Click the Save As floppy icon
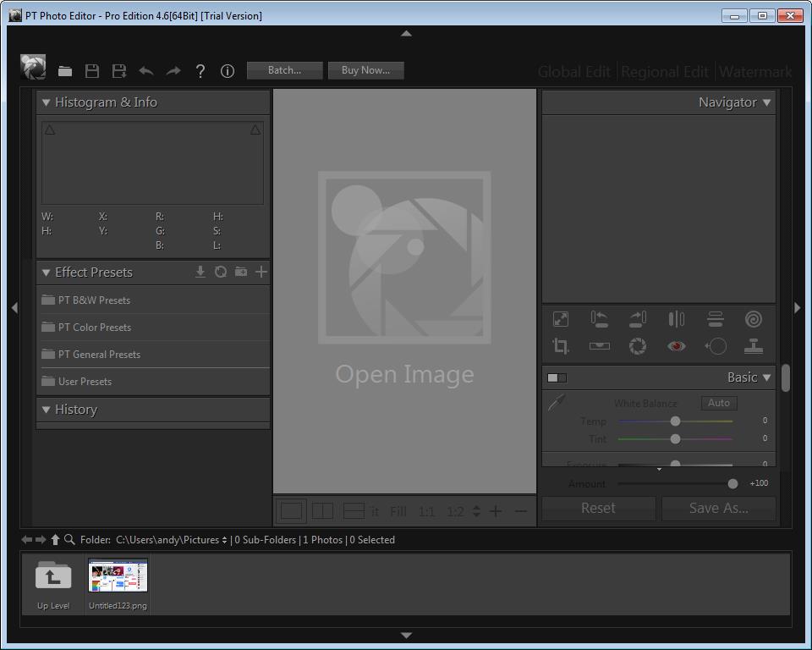Image resolution: width=812 pixels, height=650 pixels. [x=119, y=71]
